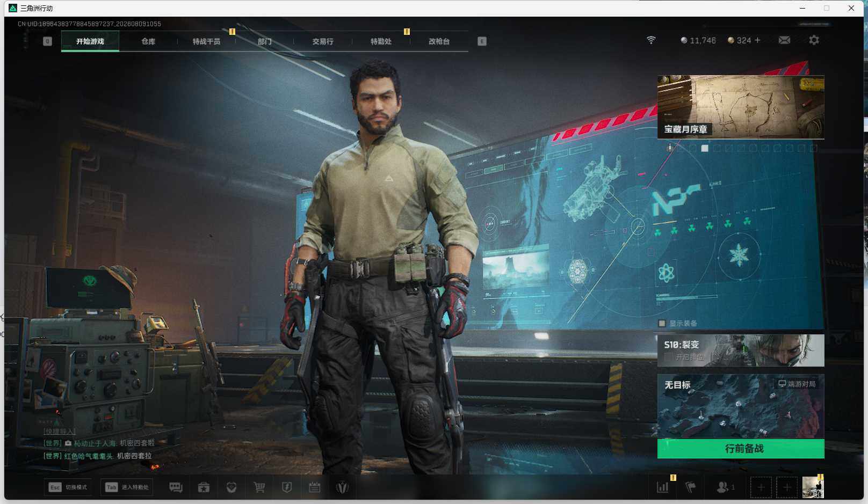Open the mail envelope icon
The height and width of the screenshot is (504, 868).
pos(784,40)
